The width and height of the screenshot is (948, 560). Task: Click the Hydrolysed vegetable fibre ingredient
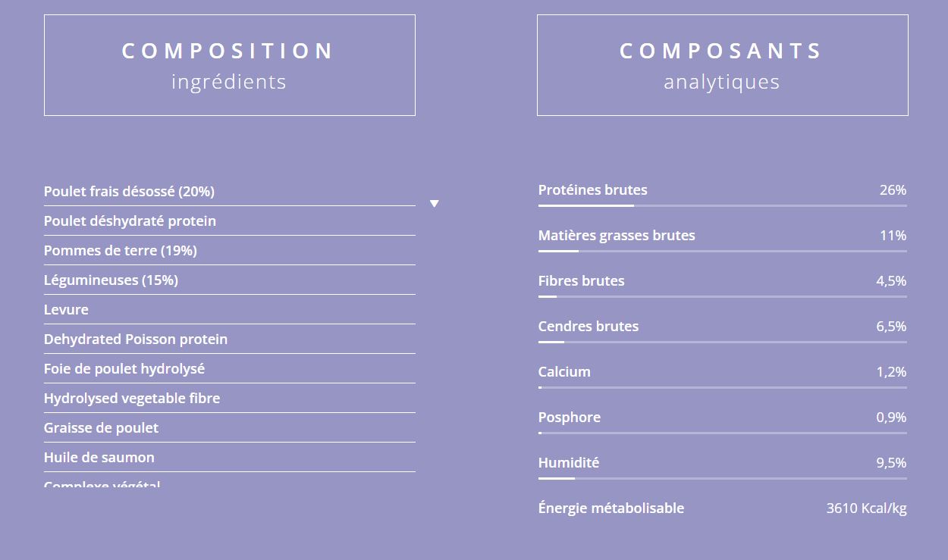[132, 399]
